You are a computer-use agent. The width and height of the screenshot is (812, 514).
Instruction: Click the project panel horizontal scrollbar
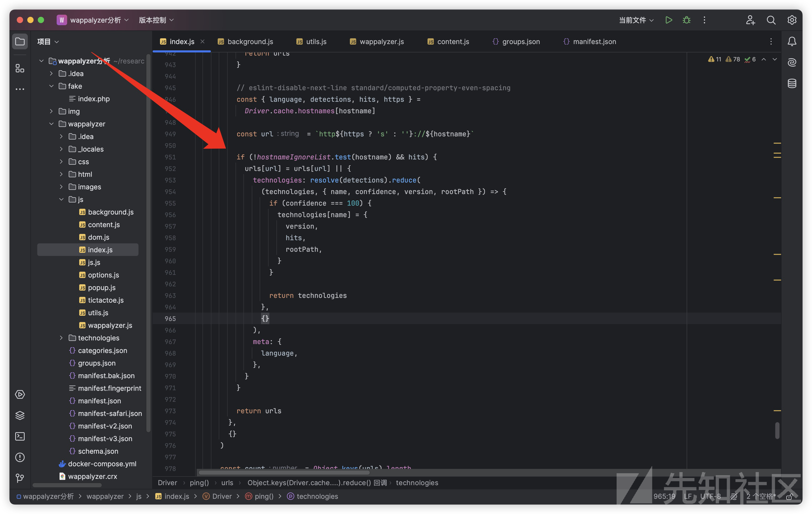tap(67, 485)
